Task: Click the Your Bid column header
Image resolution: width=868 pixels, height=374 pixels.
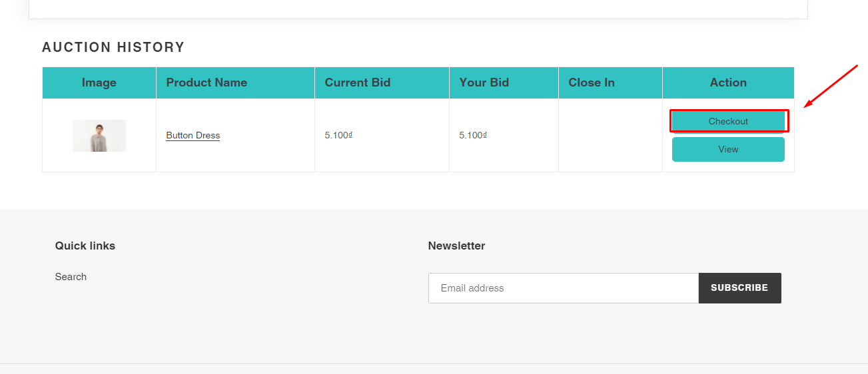Action: pos(484,83)
